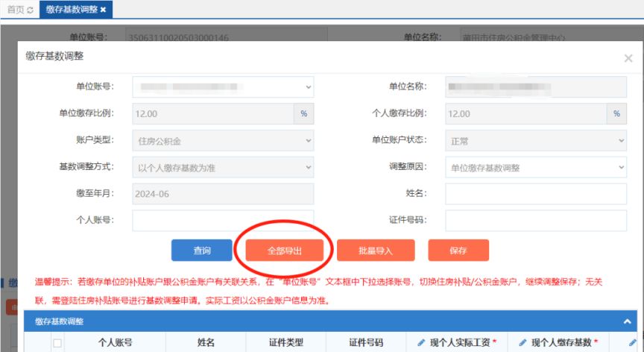Viewport: 644px width, 352px height.
Task: Click into the 姓名 input field
Action: click(x=535, y=194)
